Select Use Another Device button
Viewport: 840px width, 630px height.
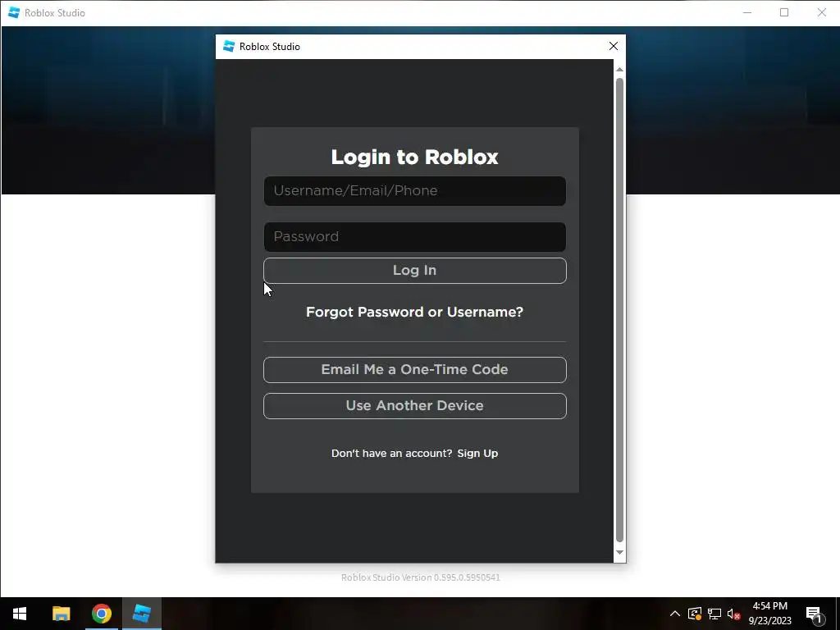pos(414,406)
